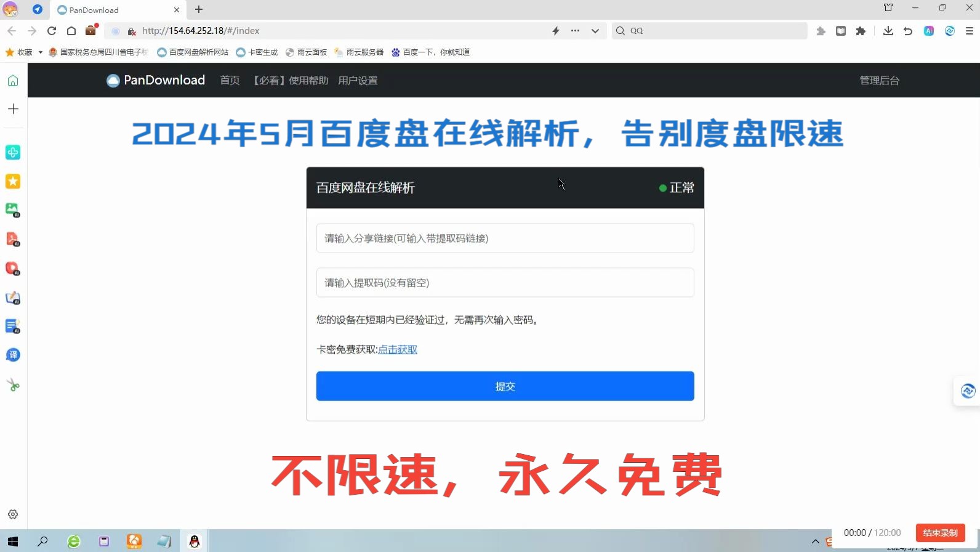Open the scissors screenshot sidebar icon
Viewport: 980px width, 552px height.
pyautogui.click(x=13, y=385)
